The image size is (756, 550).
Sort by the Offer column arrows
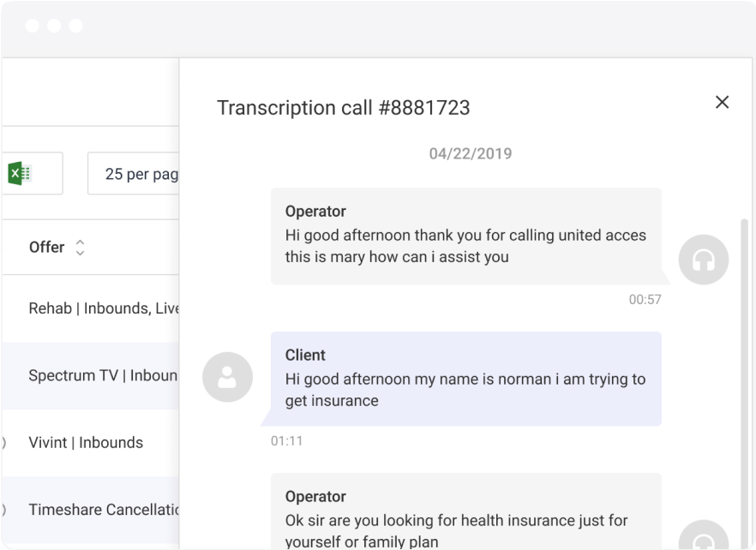pyautogui.click(x=80, y=248)
